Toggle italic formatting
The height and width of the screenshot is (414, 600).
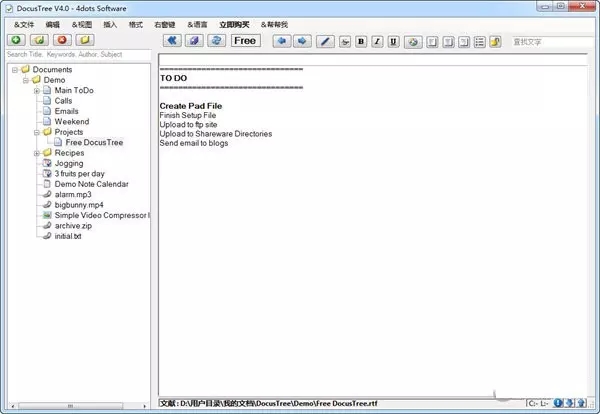tap(377, 42)
